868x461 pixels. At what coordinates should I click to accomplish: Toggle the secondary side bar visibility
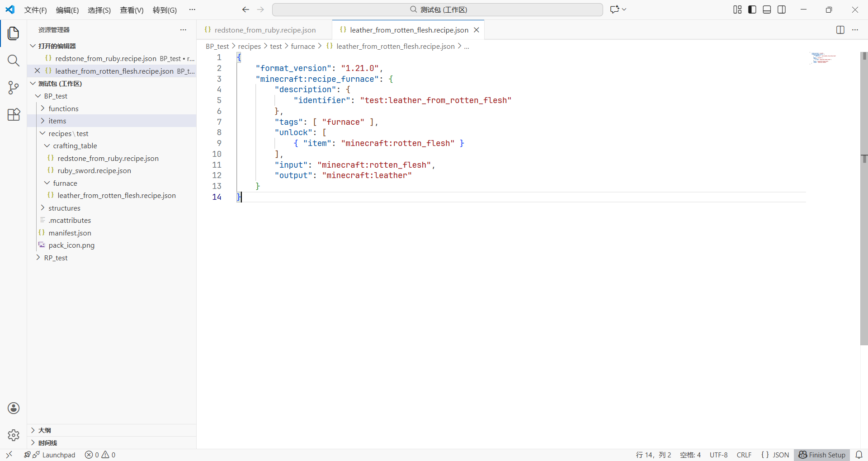(x=782, y=9)
